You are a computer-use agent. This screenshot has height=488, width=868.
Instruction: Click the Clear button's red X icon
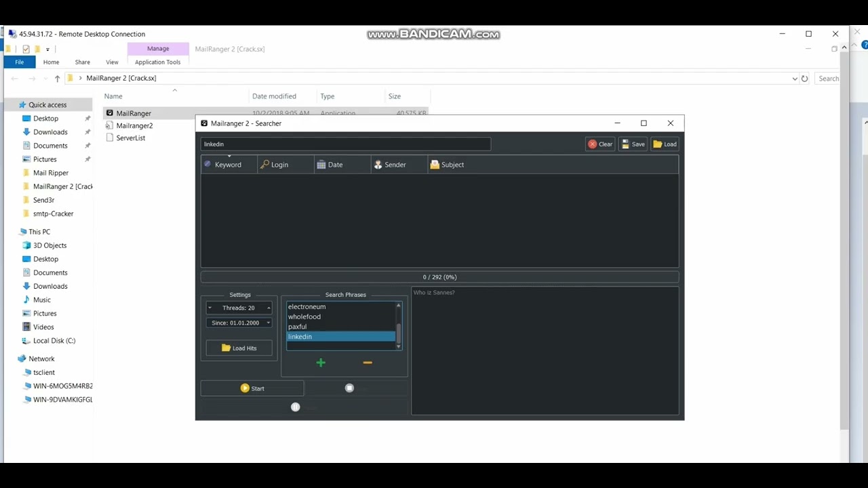[593, 144]
